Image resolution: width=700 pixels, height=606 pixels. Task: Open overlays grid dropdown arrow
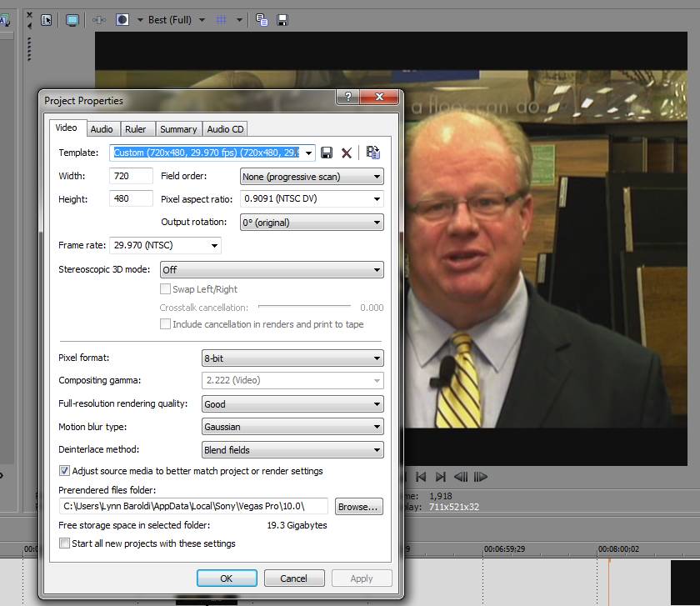pos(239,20)
